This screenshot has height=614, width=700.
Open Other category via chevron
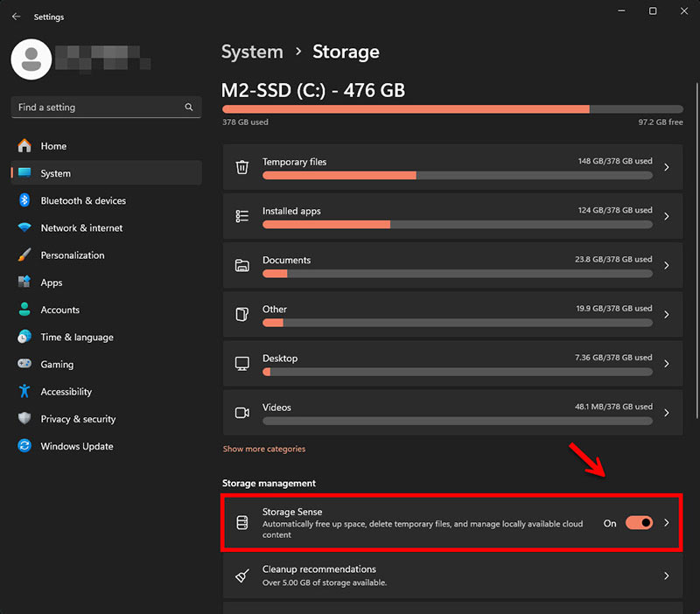click(667, 315)
